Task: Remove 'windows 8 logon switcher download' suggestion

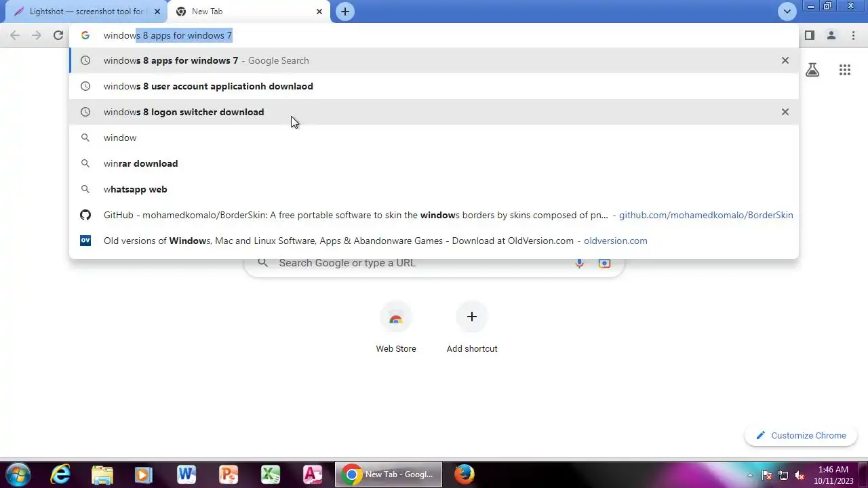Action: (785, 112)
